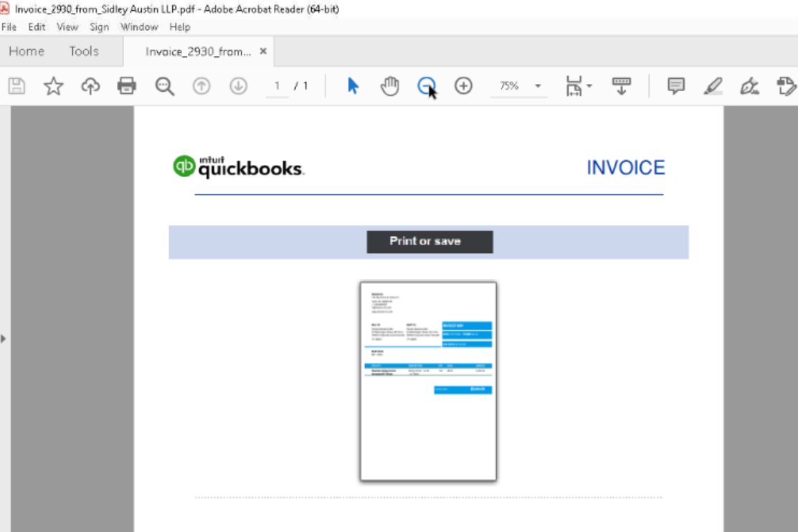
Task: Open the Sign document pen icon
Action: tap(750, 86)
